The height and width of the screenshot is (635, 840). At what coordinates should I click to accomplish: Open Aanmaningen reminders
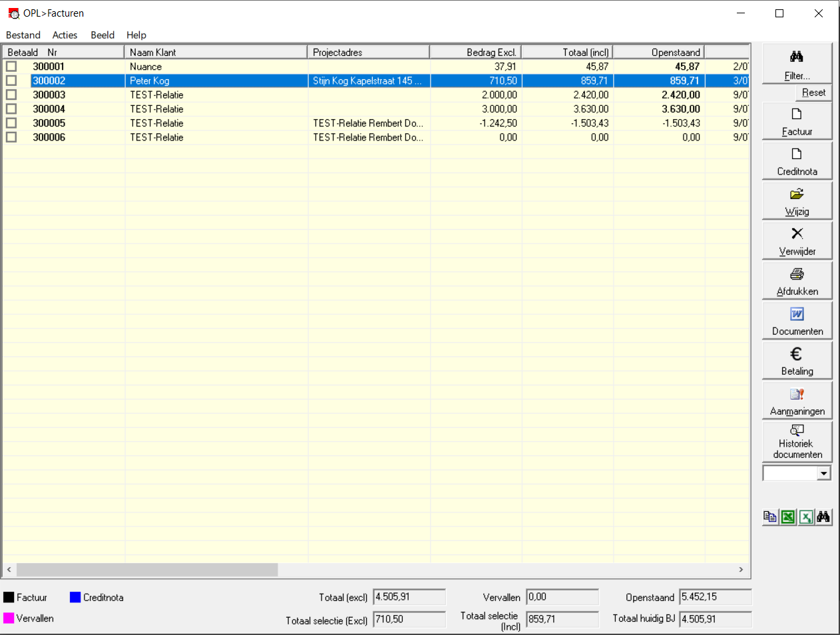(x=797, y=401)
